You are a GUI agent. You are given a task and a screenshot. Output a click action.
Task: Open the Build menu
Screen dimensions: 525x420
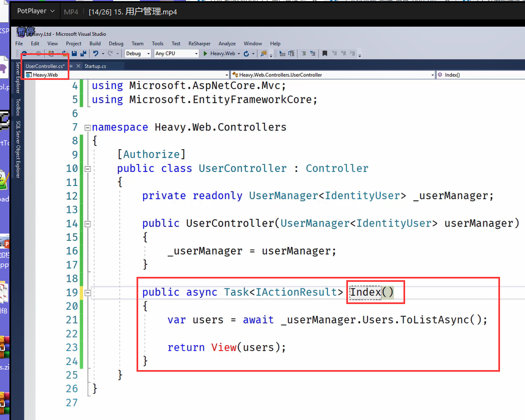click(x=95, y=43)
